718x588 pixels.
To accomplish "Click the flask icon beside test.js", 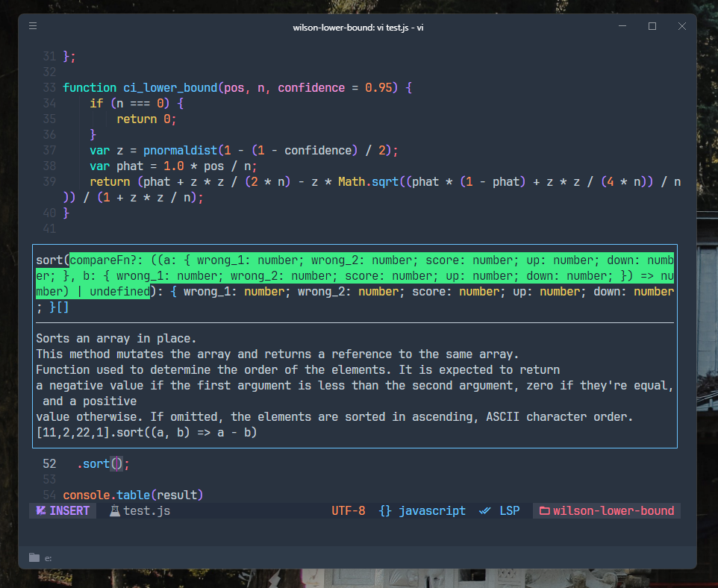I will point(115,511).
